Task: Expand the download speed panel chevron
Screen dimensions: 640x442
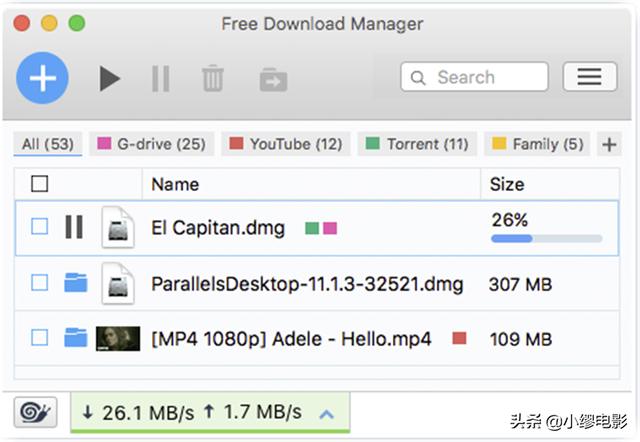Action: [326, 413]
